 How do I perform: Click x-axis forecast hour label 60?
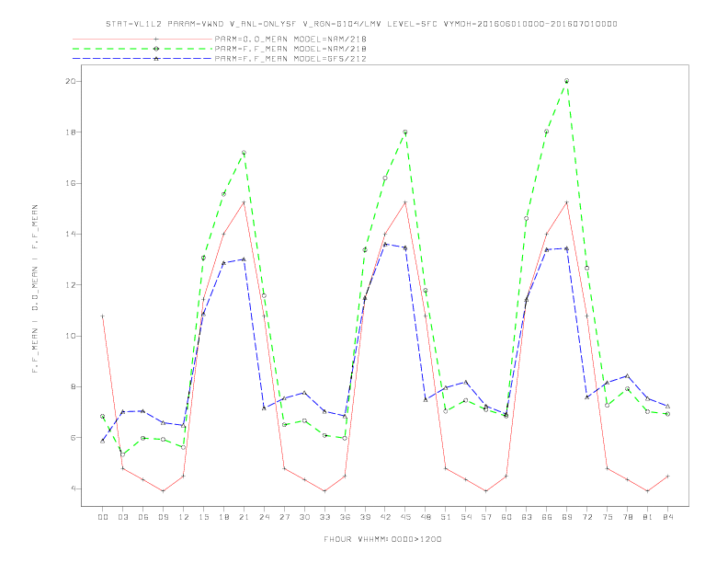[506, 517]
